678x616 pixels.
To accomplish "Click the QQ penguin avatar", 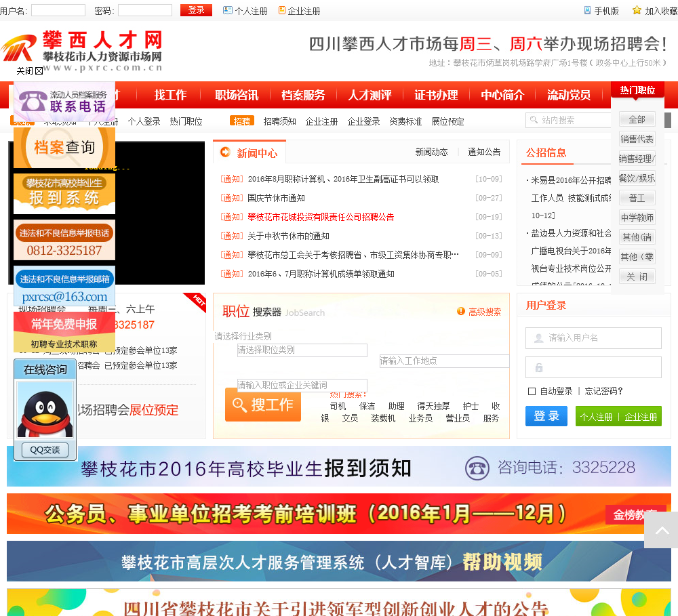I will pyautogui.click(x=45, y=410).
